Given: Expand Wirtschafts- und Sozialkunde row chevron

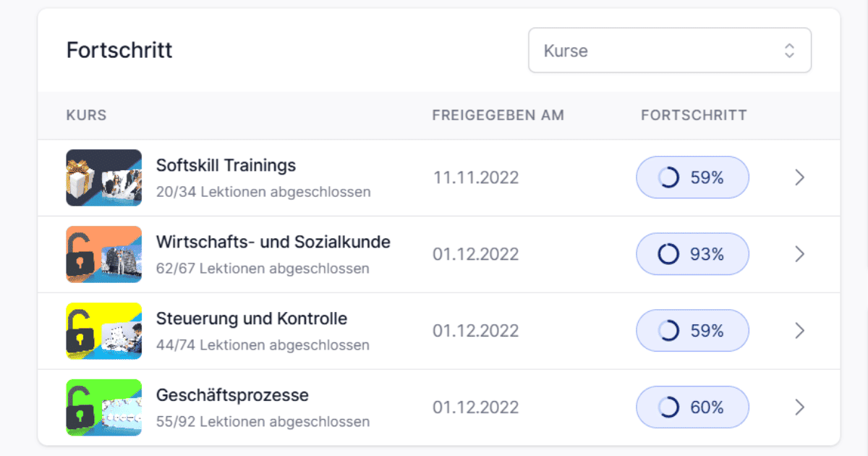Looking at the screenshot, I should click(799, 254).
